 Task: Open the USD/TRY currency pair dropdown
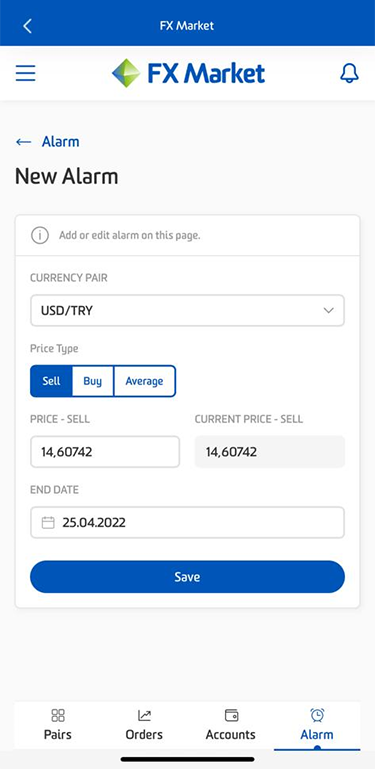pyautogui.click(x=187, y=310)
